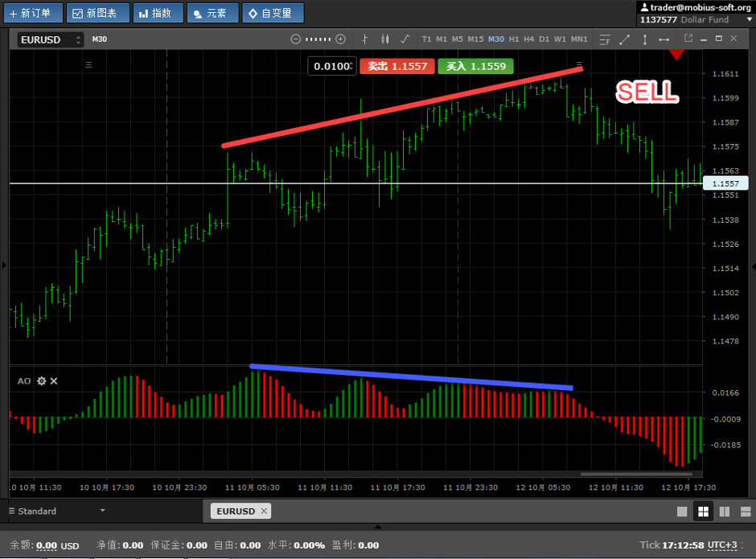Click the Standard menu lines icon

click(11, 511)
